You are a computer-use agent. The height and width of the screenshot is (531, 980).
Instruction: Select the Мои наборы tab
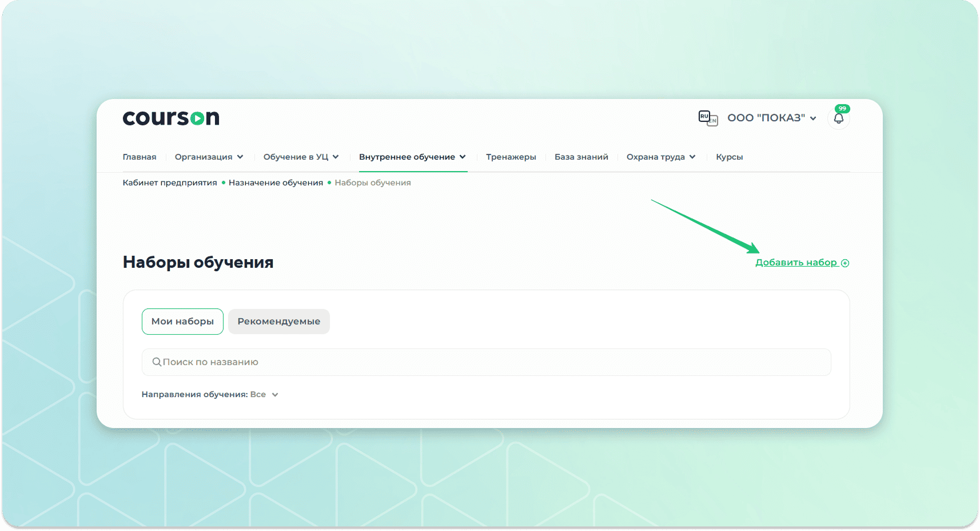[182, 322]
